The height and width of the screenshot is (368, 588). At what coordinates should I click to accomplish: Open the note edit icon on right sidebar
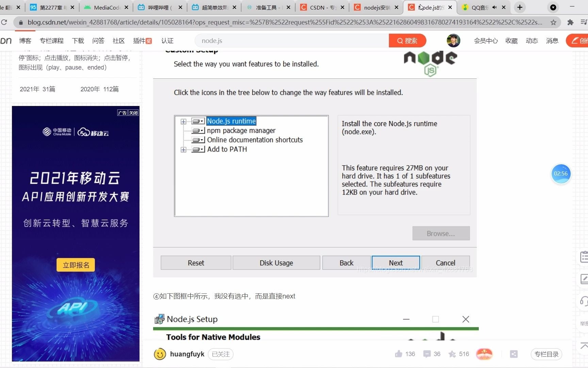click(584, 279)
